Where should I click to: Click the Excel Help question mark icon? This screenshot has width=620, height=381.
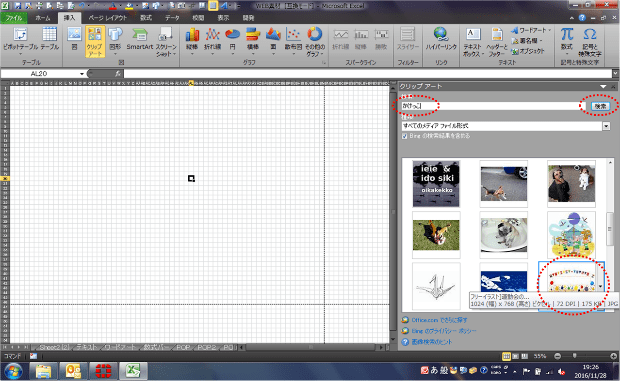click(x=582, y=18)
